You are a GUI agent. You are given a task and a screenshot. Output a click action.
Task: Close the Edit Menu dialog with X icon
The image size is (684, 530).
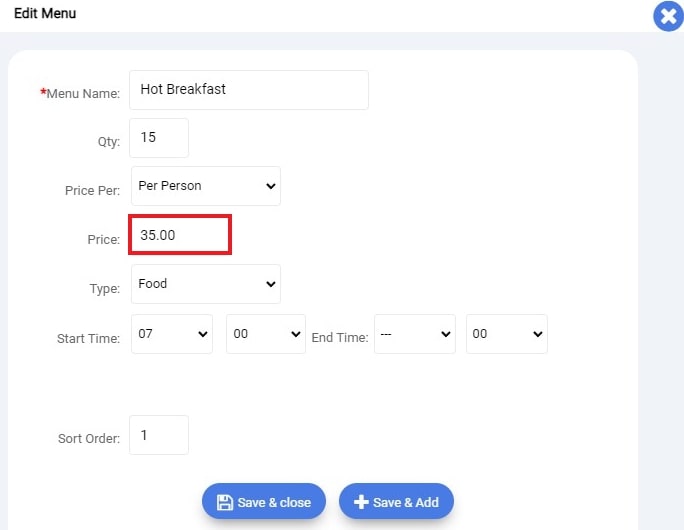click(x=668, y=16)
